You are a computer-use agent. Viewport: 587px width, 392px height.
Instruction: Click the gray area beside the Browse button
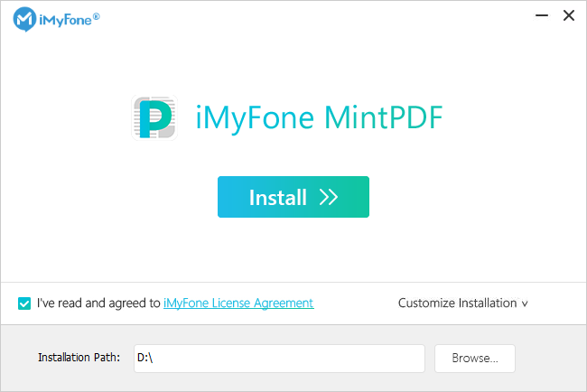550,359
